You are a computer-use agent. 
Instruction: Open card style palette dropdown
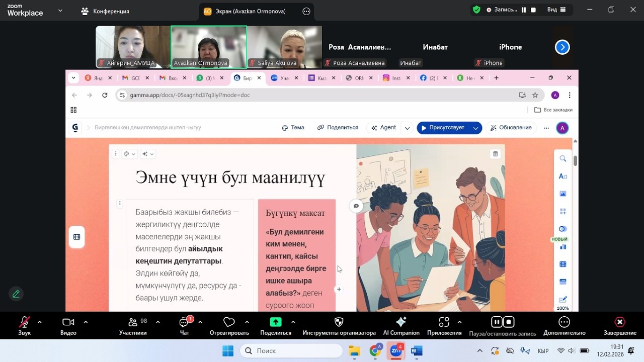[x=130, y=154]
